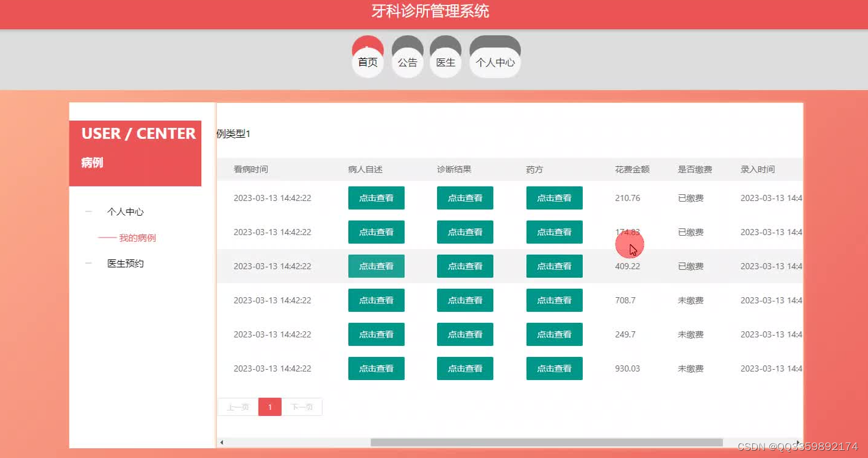Open the 公告 navigation tab

[407, 57]
